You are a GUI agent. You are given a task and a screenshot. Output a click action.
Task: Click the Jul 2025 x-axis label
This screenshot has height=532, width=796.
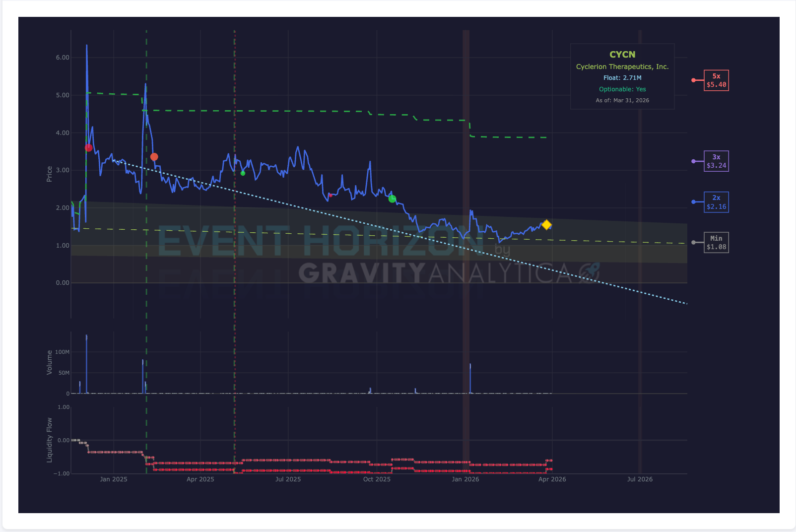tap(288, 479)
